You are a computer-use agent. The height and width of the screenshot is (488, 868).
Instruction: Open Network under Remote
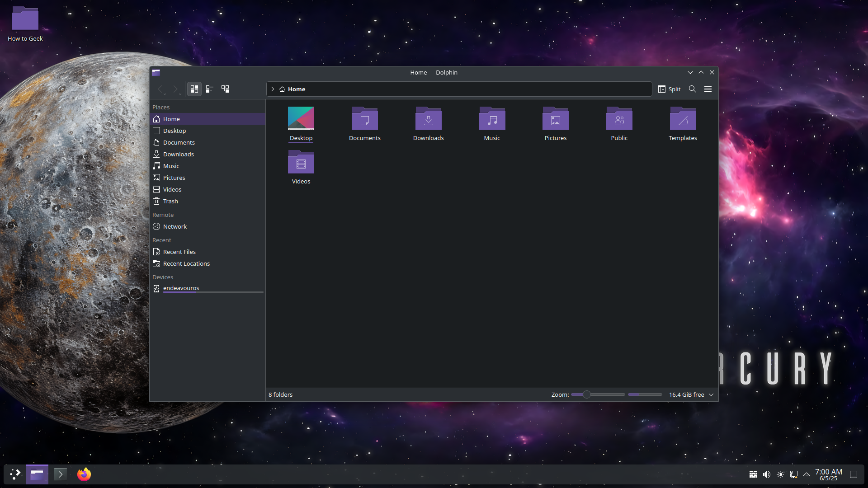pyautogui.click(x=208, y=226)
